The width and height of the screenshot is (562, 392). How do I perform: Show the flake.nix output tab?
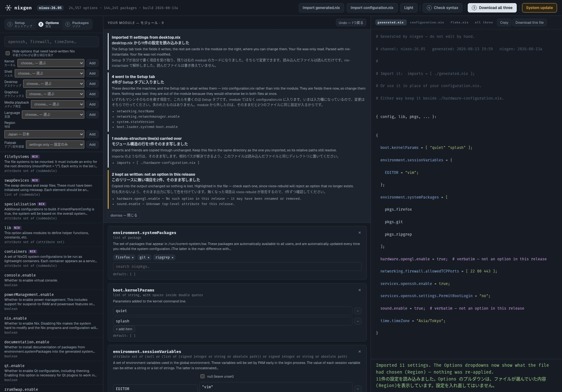tap(459, 22)
